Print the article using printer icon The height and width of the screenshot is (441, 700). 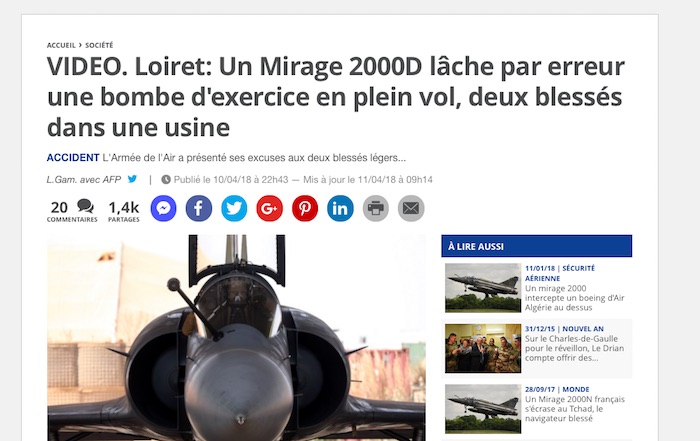pos(375,208)
